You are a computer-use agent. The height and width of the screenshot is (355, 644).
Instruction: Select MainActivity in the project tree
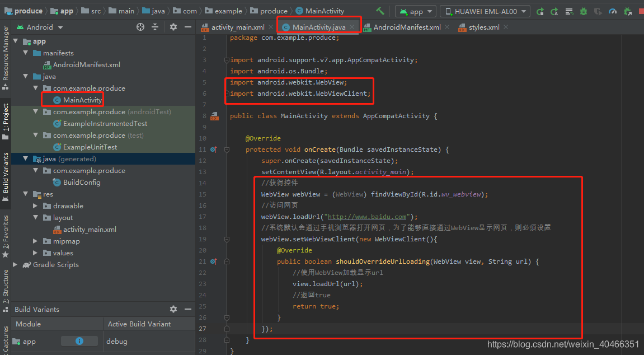(x=78, y=100)
